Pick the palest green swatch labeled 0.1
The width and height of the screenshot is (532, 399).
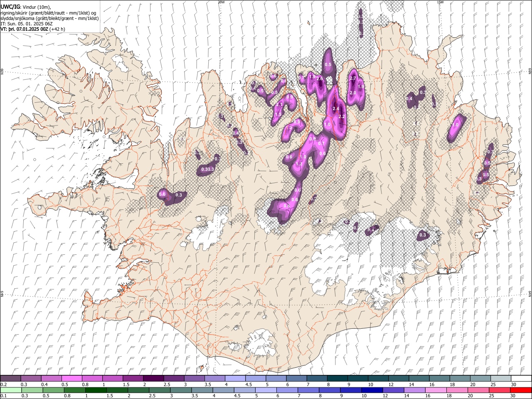point(10,390)
